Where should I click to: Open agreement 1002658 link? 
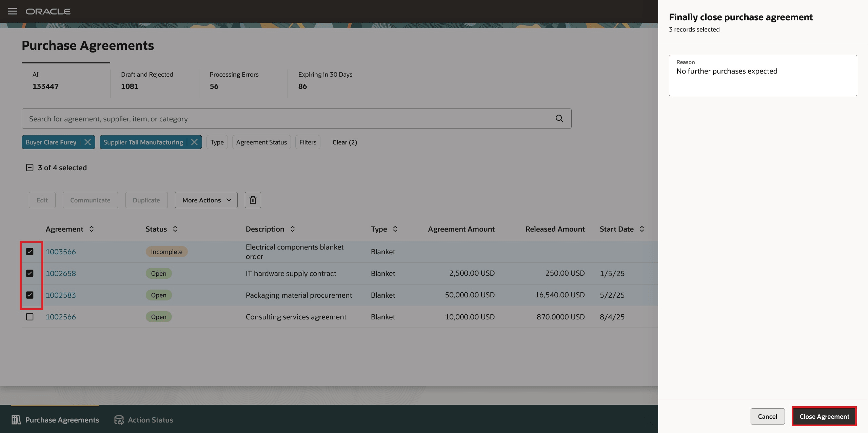point(61,273)
